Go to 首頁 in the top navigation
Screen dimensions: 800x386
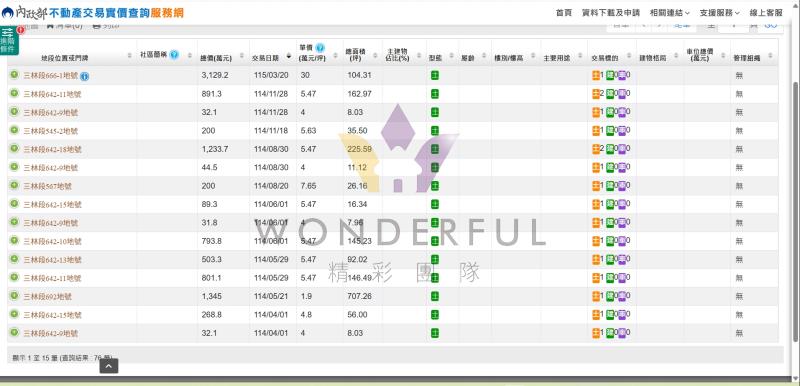(564, 13)
